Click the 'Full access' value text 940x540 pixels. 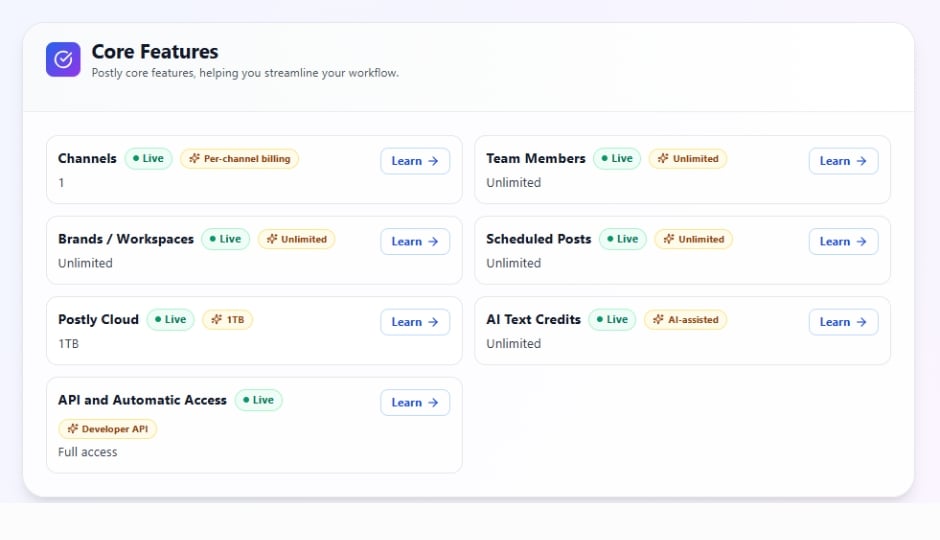pyautogui.click(x=88, y=452)
